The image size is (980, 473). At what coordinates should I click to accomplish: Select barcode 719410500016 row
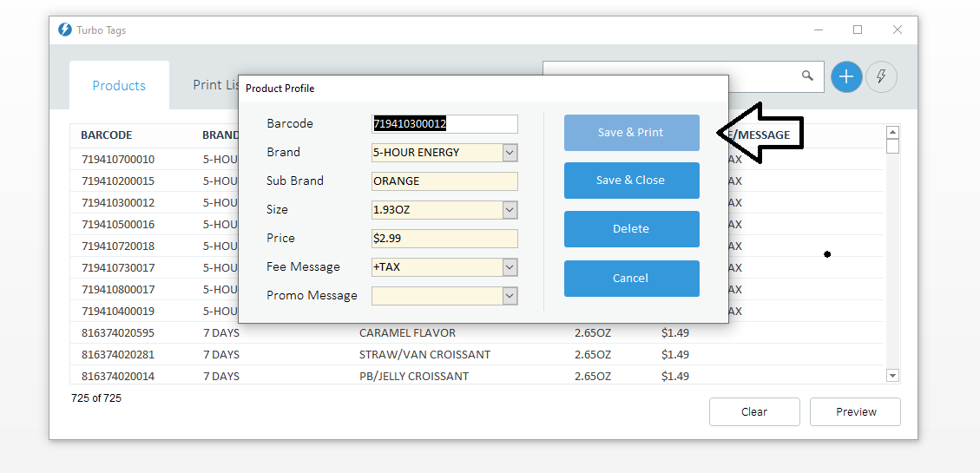[117, 224]
